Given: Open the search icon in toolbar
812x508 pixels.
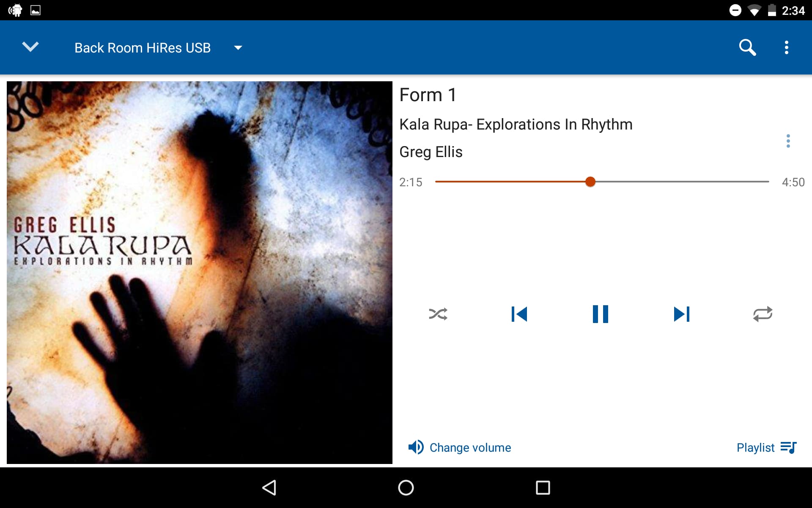Looking at the screenshot, I should (747, 47).
